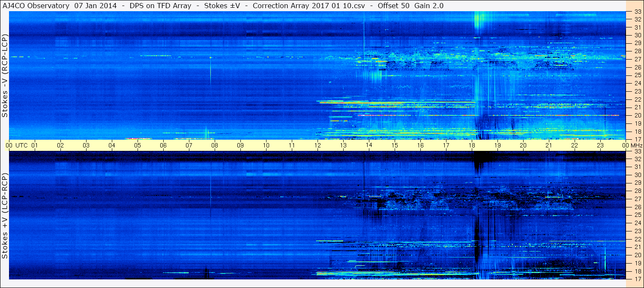644x288 pixels.
Task: Click the 17 MHz label in lower panel
Action: click(x=637, y=279)
